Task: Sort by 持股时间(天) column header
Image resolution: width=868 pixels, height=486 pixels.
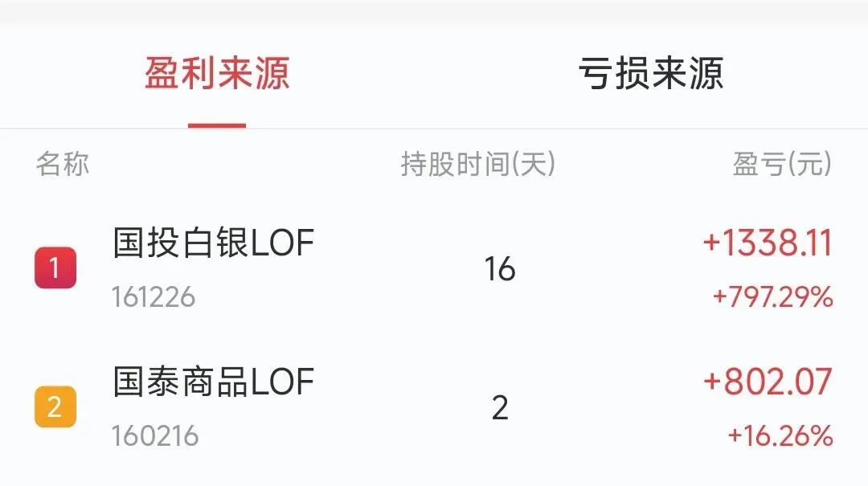Action: [478, 165]
